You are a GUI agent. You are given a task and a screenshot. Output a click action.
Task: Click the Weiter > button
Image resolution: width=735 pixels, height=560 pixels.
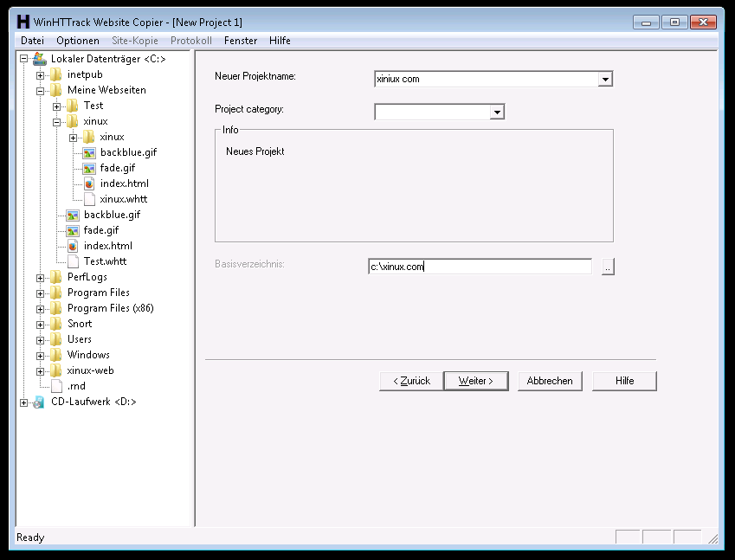475,381
